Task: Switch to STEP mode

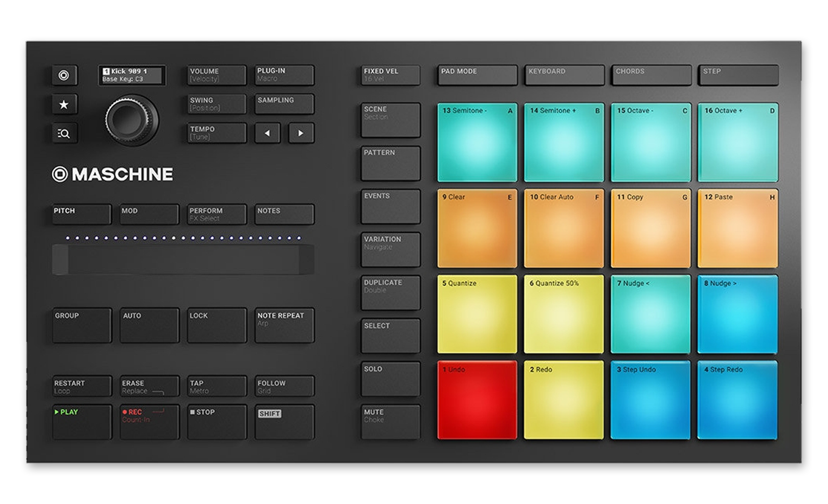Action: pos(739,75)
